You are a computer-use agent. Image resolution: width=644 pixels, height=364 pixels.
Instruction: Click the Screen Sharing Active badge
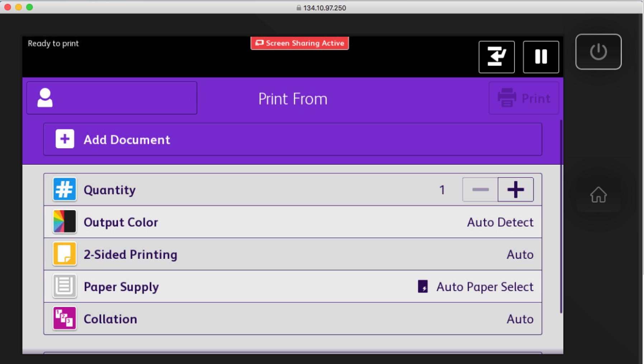pyautogui.click(x=299, y=43)
